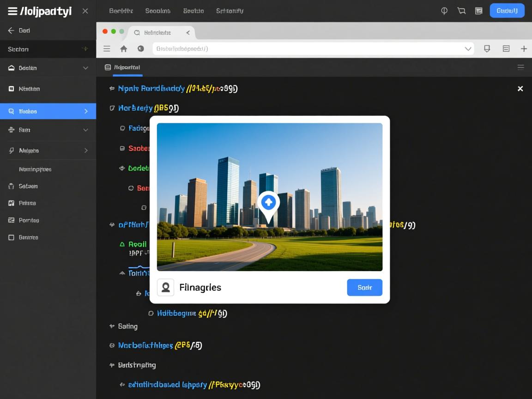Expand the Nnlqebs sidebar item arrow
This screenshot has width=532, height=399.
point(86,151)
